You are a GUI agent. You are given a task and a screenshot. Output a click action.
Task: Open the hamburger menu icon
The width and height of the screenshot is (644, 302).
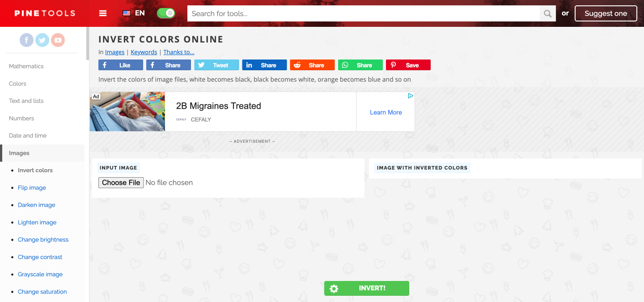point(103,13)
